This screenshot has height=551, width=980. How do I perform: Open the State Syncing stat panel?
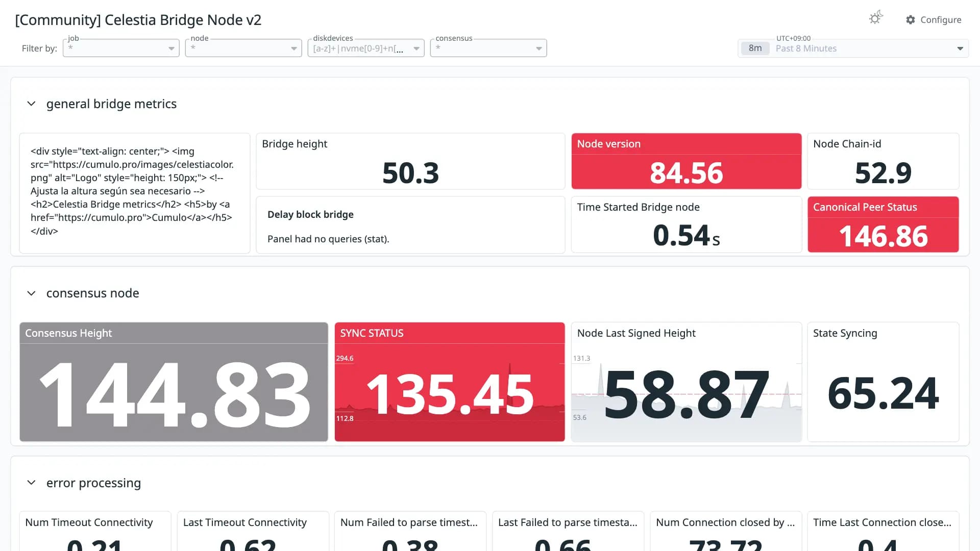coord(883,382)
